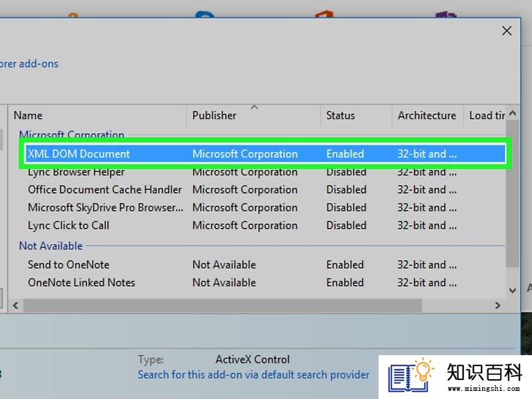The image size is (532, 399).
Task: Click the horizontal scroll right arrow
Action: pos(498,305)
